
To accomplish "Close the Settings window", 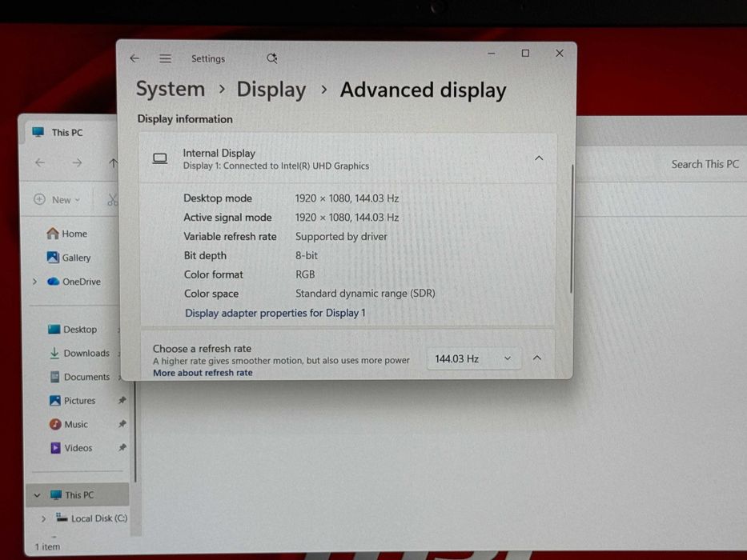I will point(560,53).
